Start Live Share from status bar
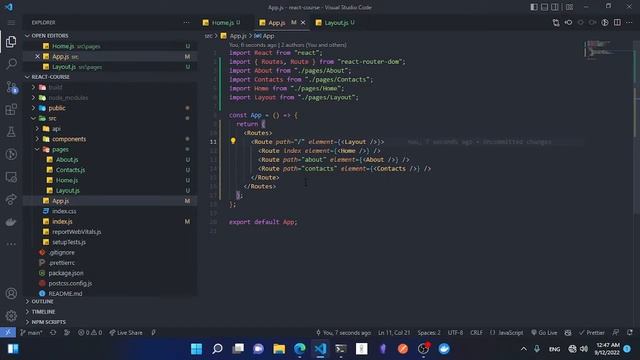The width and height of the screenshot is (640, 360). point(126,333)
